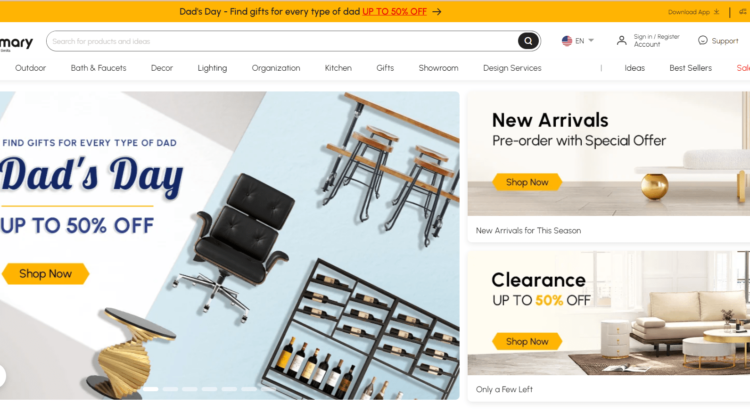
Task: Open the Bath & Faucets category
Action: (99, 68)
